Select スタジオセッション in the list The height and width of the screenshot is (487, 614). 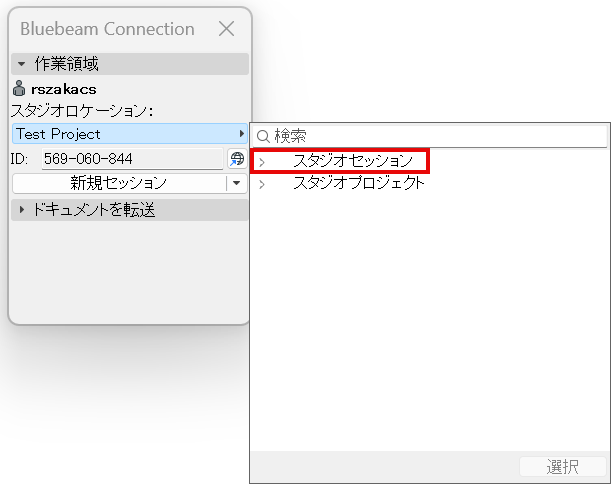click(353, 161)
